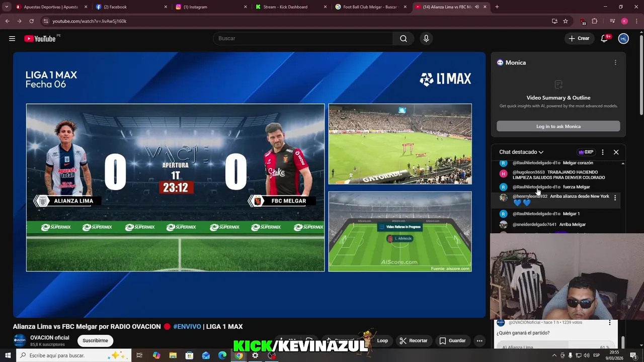Image resolution: width=644 pixels, height=362 pixels.
Task: Toggle the Loop button
Action: click(382, 341)
